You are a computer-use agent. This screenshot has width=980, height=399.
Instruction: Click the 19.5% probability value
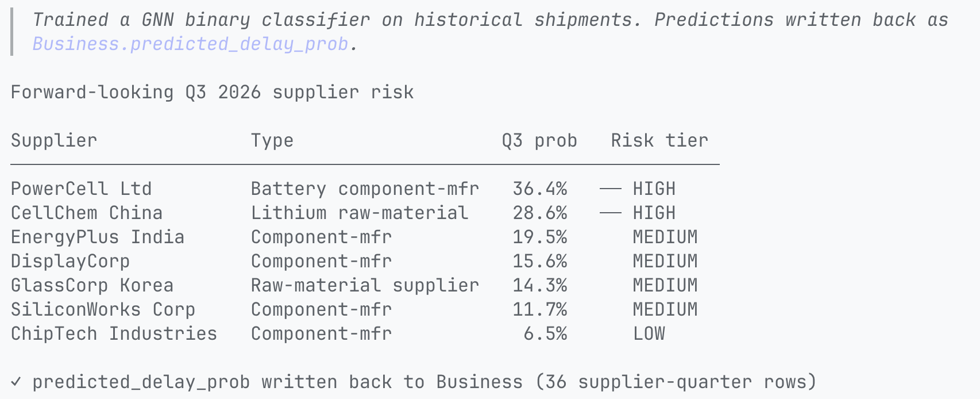539,237
